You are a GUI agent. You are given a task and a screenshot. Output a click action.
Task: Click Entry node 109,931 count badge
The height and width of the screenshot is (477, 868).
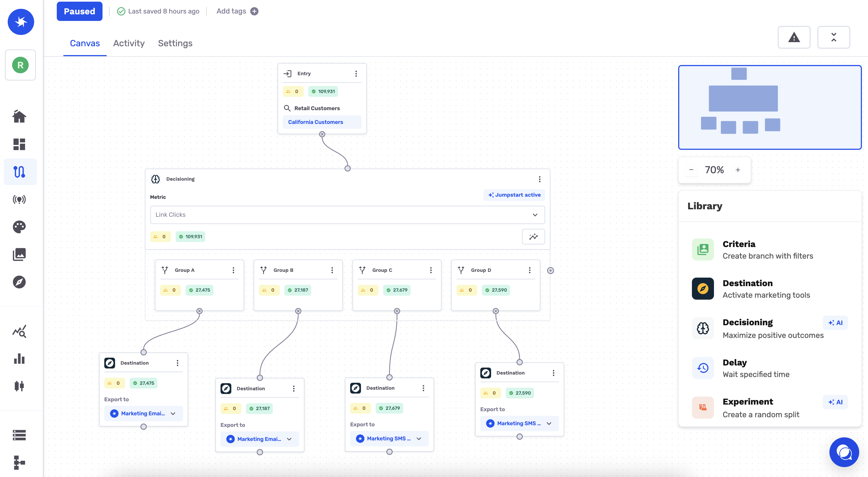point(323,91)
